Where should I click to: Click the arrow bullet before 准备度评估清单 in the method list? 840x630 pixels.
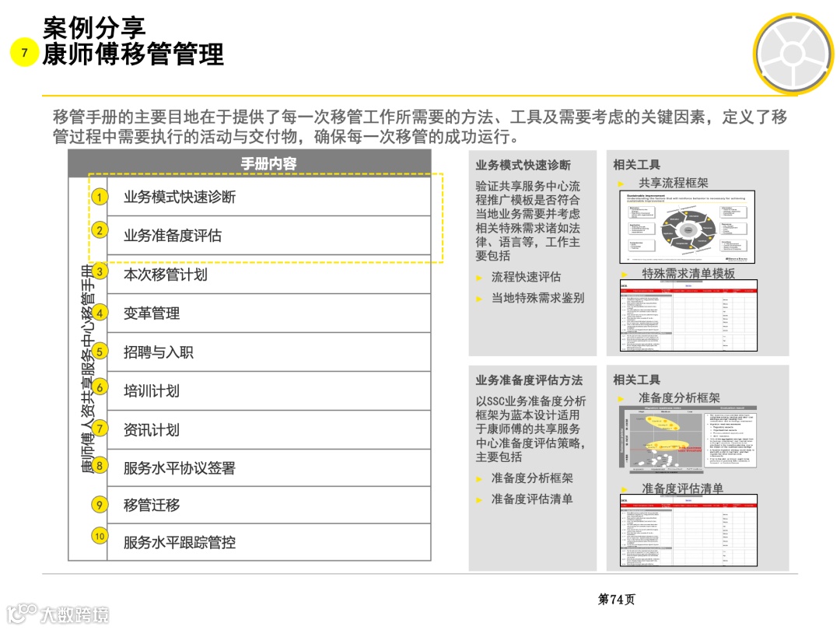coord(479,500)
